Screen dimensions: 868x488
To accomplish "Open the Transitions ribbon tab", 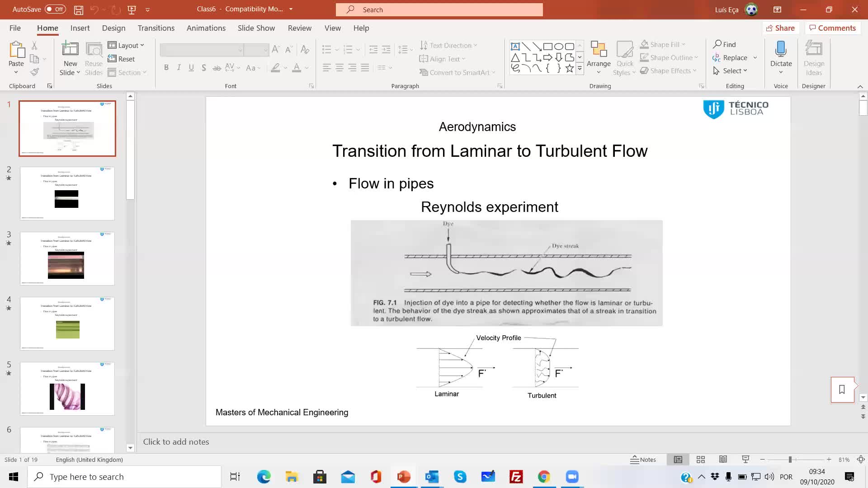I will [156, 28].
